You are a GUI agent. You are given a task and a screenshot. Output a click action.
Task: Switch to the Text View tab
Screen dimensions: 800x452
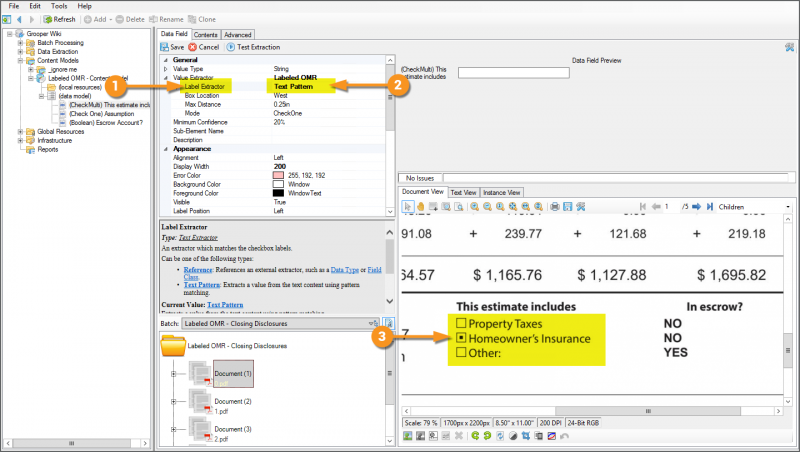click(463, 192)
